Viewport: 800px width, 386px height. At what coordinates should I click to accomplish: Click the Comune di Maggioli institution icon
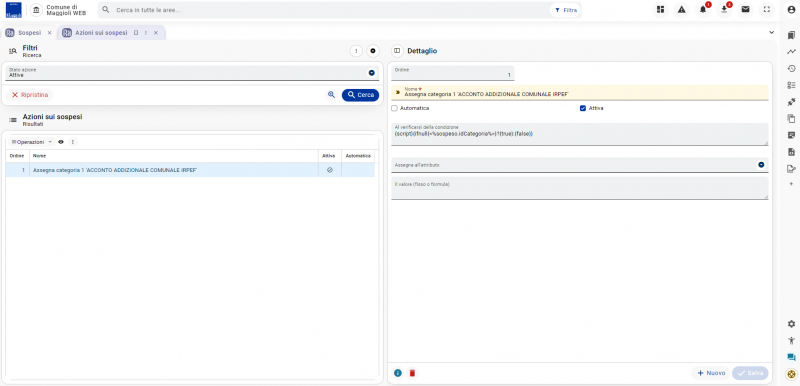coord(36,10)
